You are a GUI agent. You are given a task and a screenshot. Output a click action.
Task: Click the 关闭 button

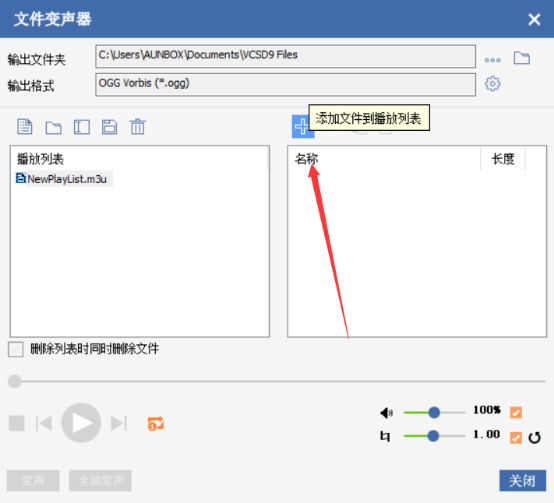click(523, 480)
